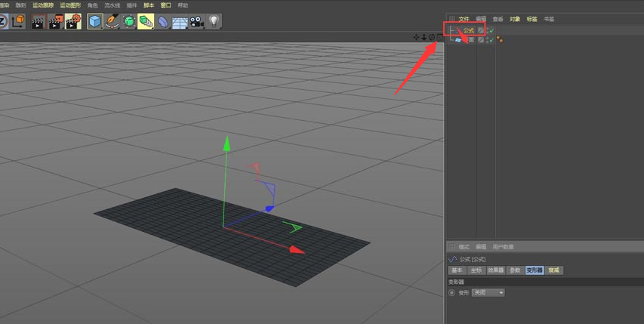Switch to 效果器 tab
Image resolution: width=644 pixels, height=324 pixels.
[496, 270]
